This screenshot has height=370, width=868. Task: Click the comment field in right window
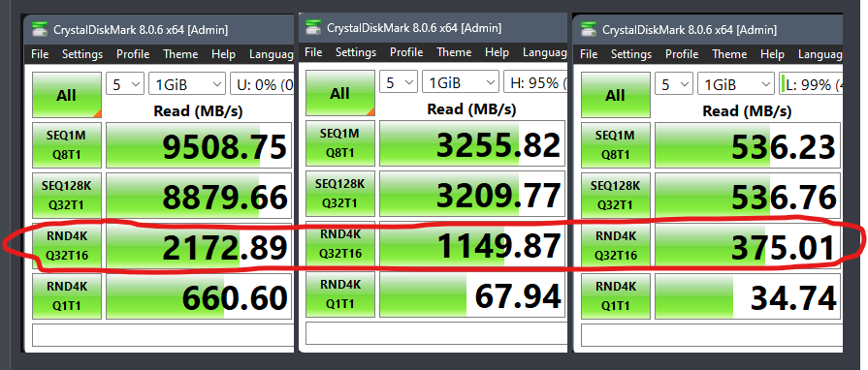(x=711, y=335)
